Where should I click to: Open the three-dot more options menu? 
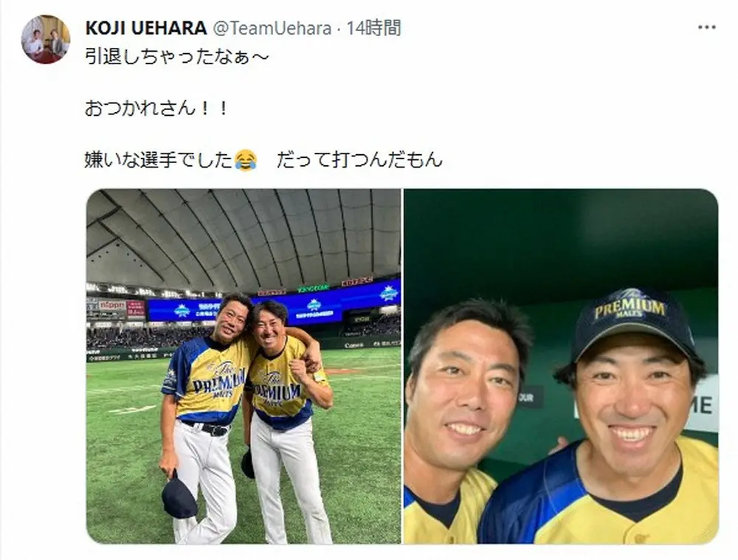tap(706, 27)
